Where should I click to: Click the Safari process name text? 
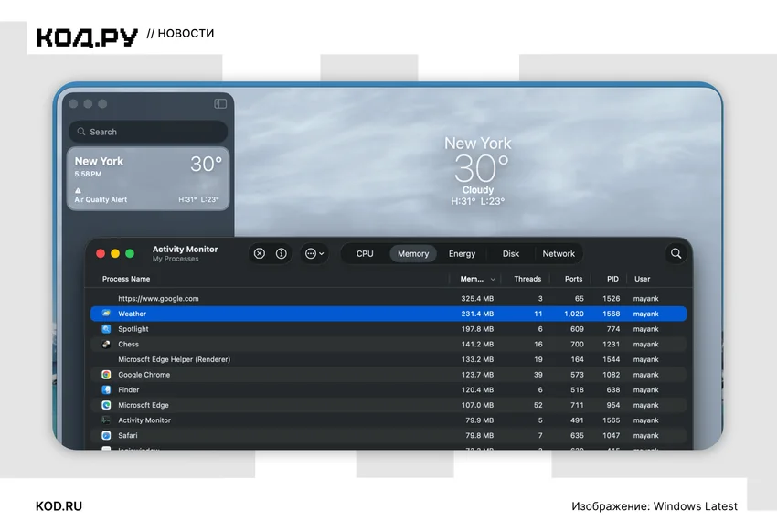point(128,435)
